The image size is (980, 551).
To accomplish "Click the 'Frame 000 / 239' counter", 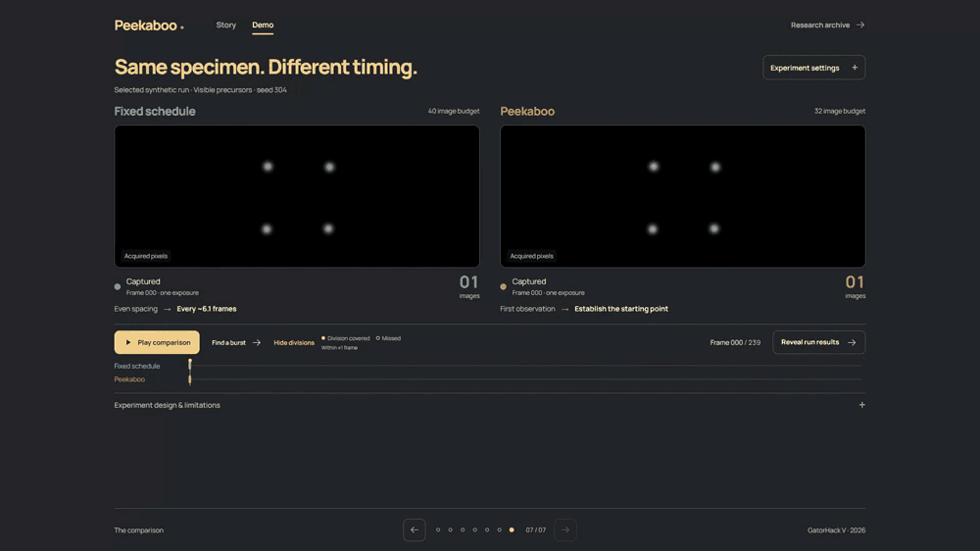I will pos(735,343).
